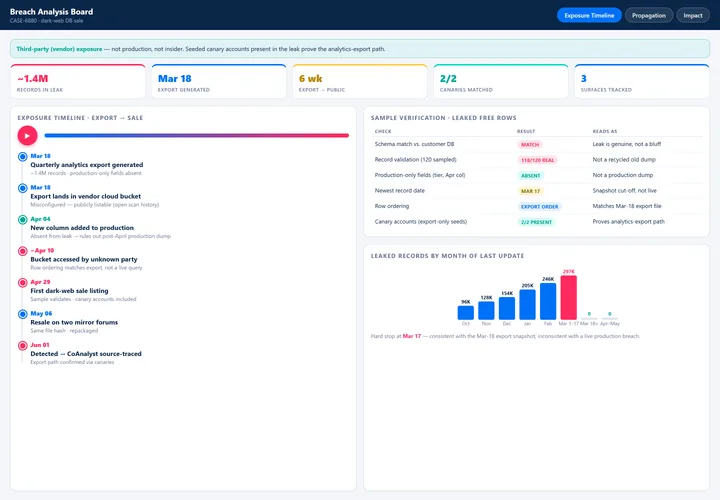Image resolution: width=720 pixels, height=500 pixels.
Task: Select the Apr 29 dark-web sale listing dot
Action: point(22,282)
